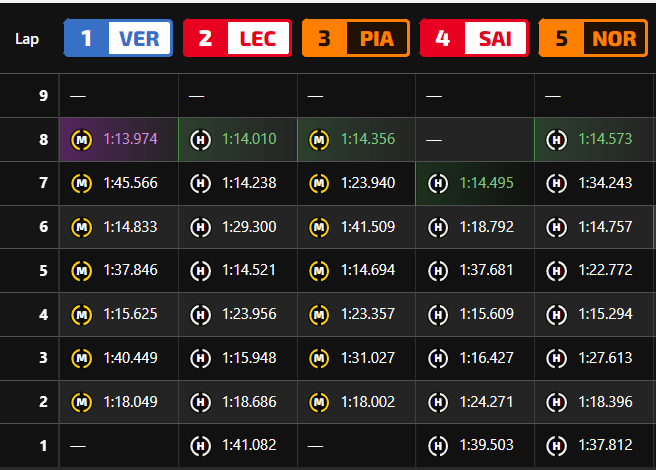Select the lap 9 row number

(43, 96)
